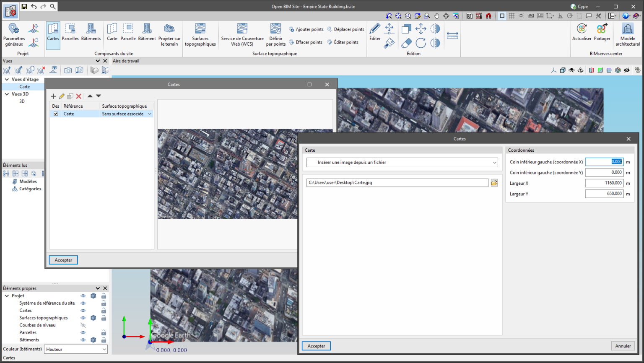Click the Largeur X input field
The width and height of the screenshot is (644, 363).
(604, 183)
